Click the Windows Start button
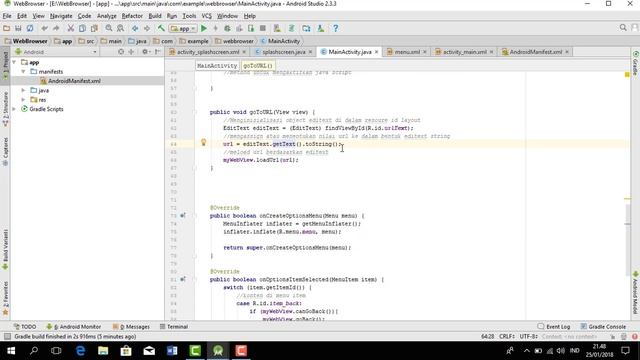This screenshot has height=360, width=640. [x=11, y=351]
